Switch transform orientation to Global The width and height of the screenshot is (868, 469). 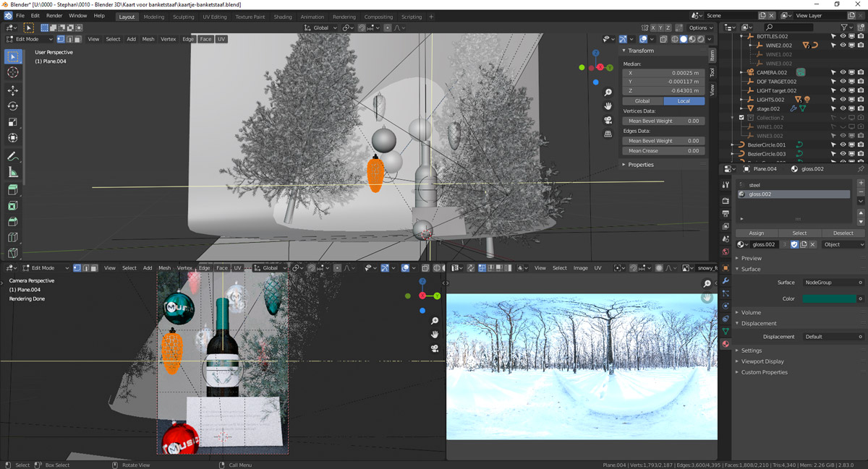click(642, 101)
